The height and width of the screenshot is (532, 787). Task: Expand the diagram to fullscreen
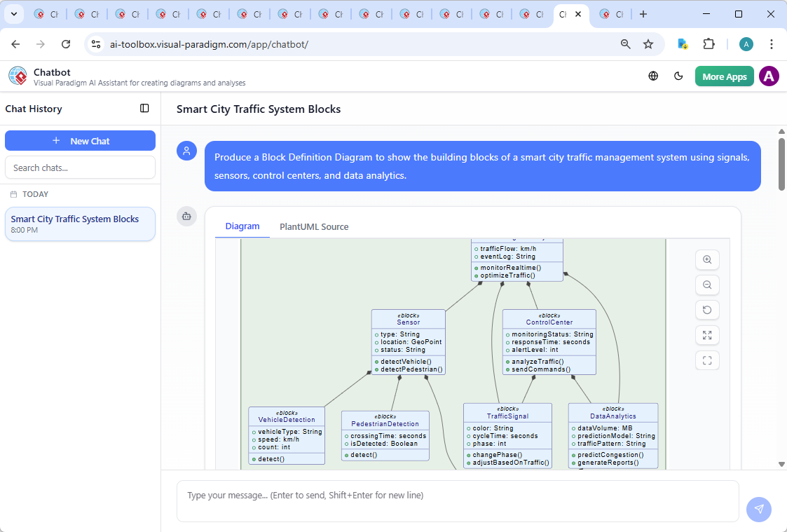tap(707, 335)
